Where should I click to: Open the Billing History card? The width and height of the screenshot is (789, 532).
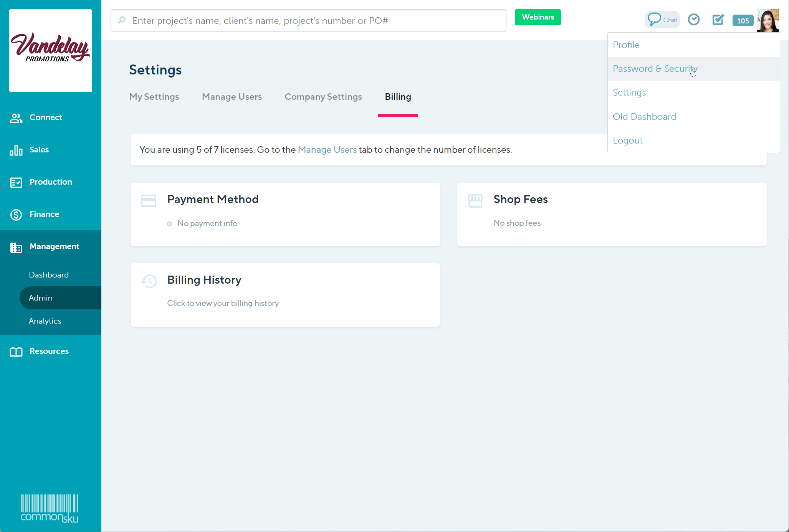point(285,295)
